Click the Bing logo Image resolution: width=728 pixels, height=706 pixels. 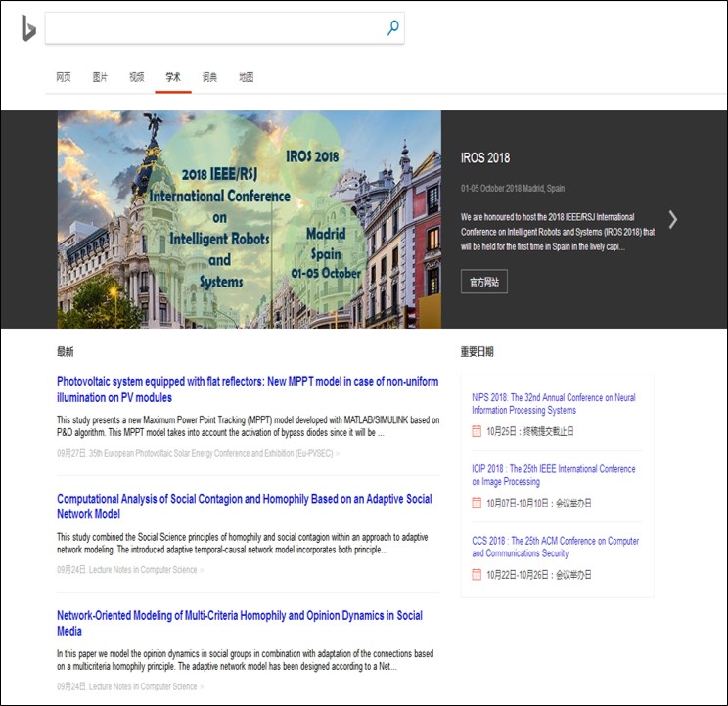[x=28, y=27]
